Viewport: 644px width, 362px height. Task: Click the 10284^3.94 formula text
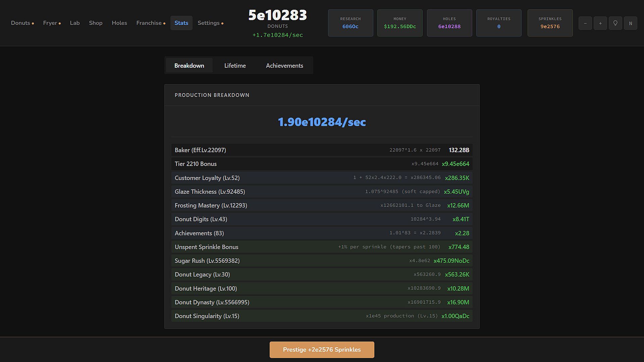[x=425, y=219]
